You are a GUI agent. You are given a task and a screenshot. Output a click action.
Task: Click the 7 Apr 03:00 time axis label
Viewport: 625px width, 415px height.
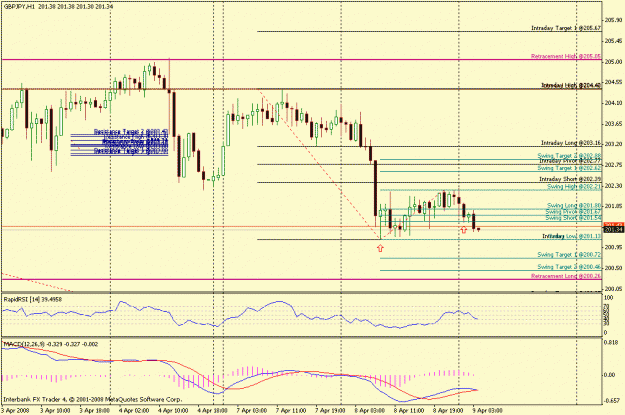click(252, 410)
